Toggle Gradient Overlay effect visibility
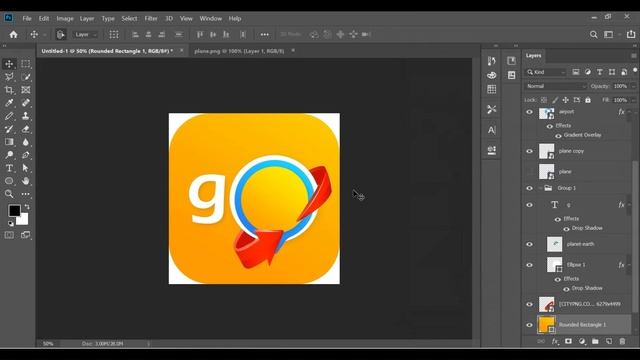Viewport: 640px width, 360px height. (558, 136)
